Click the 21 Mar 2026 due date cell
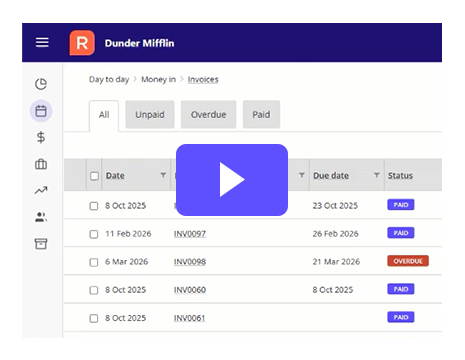465x360 pixels. [x=336, y=262]
